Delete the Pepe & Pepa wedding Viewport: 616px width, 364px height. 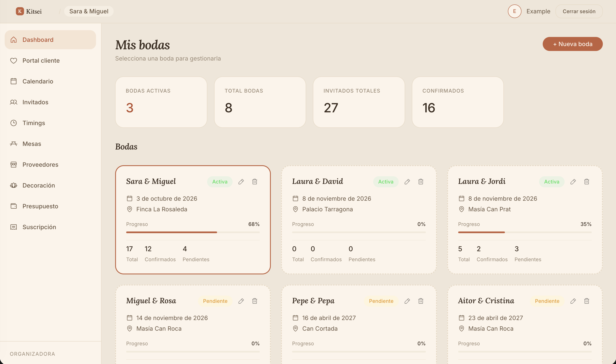(421, 301)
